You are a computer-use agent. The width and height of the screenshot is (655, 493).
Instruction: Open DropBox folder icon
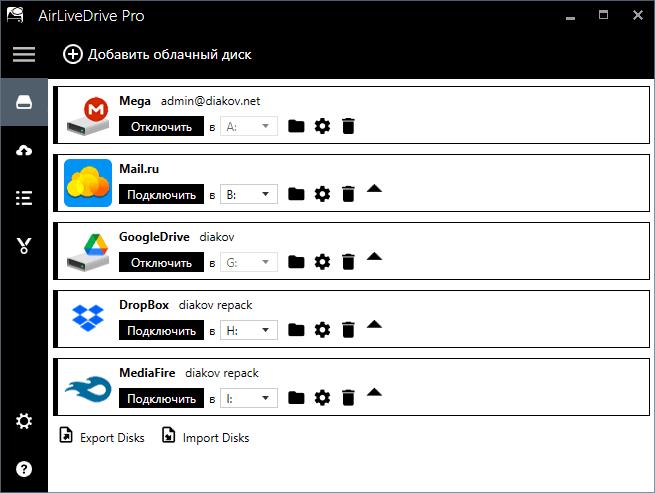click(x=296, y=330)
